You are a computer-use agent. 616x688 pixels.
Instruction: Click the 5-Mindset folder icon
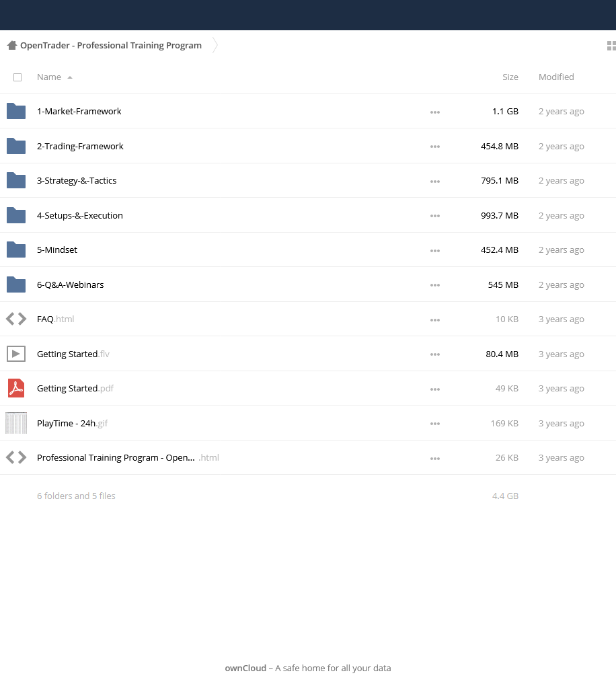pyautogui.click(x=16, y=250)
